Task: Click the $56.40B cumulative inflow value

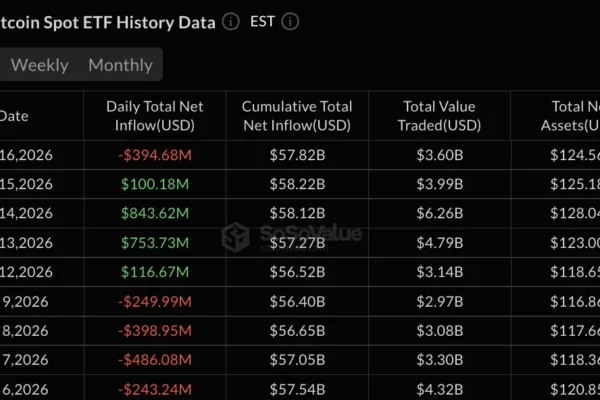Action: [x=297, y=301]
